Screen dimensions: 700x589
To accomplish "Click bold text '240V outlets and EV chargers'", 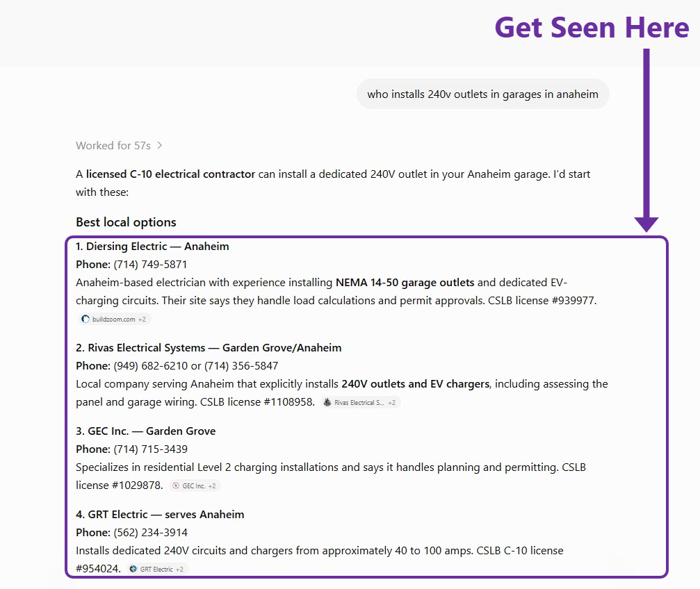I will tap(416, 383).
